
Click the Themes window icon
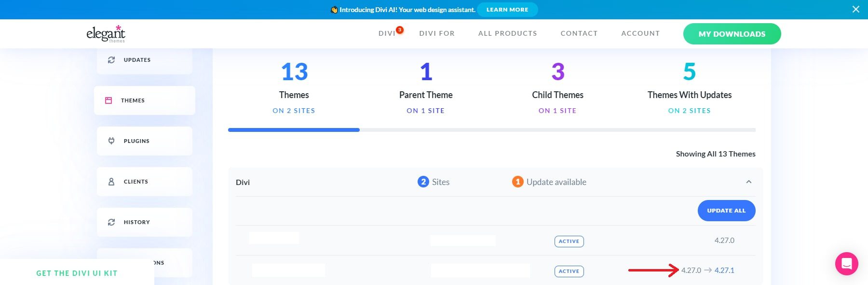tap(108, 100)
